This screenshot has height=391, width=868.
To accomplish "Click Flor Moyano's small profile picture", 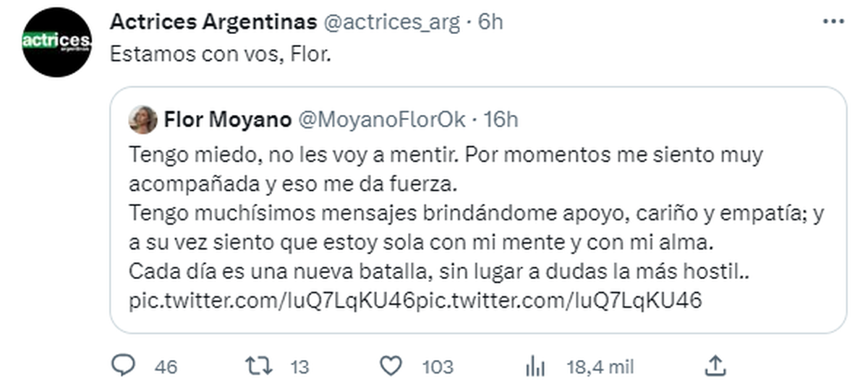I will [x=142, y=120].
